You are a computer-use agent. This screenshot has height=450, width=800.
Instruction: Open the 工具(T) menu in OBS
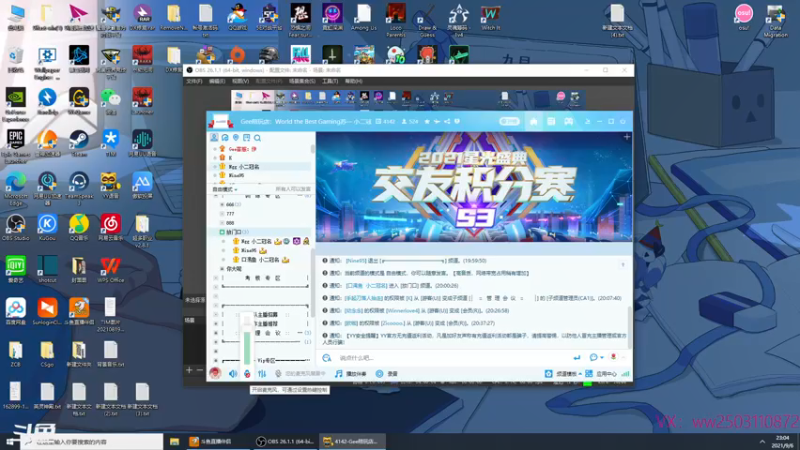point(330,81)
